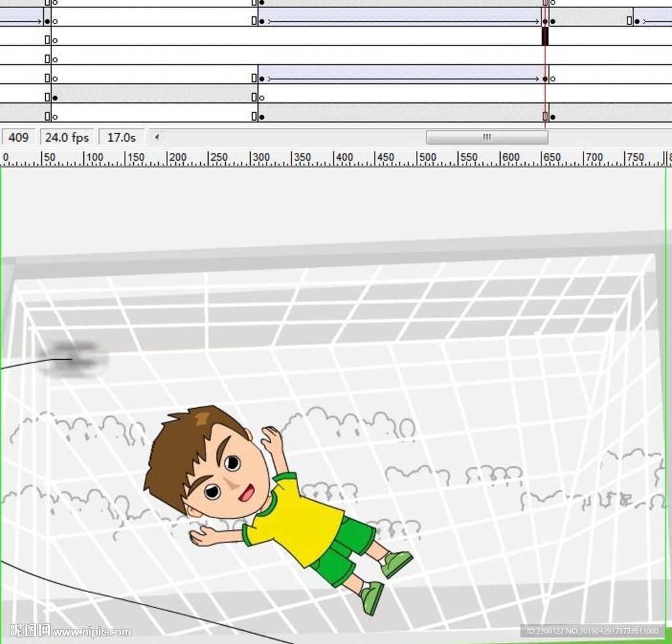Click the timeline horizontal scrollbar thumb
The image size is (672, 644).
point(487,138)
